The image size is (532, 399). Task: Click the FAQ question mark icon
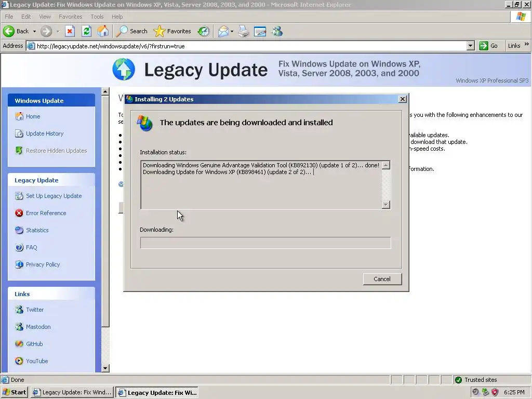click(19, 247)
